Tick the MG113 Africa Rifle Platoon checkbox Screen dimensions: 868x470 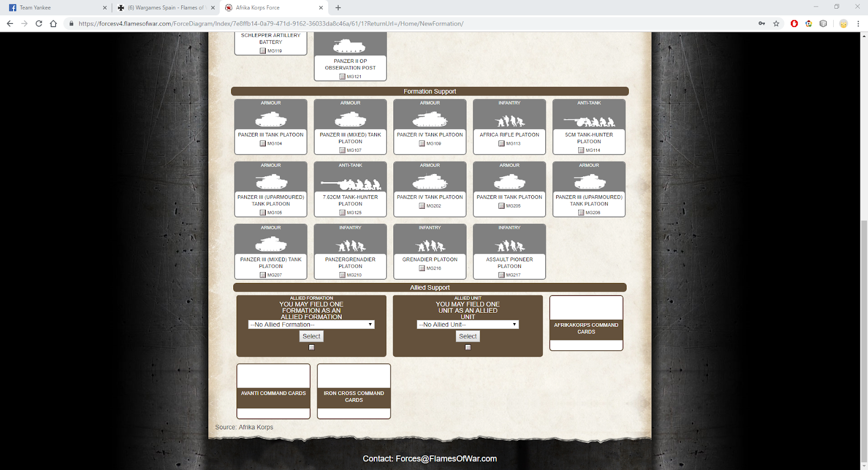coord(501,144)
